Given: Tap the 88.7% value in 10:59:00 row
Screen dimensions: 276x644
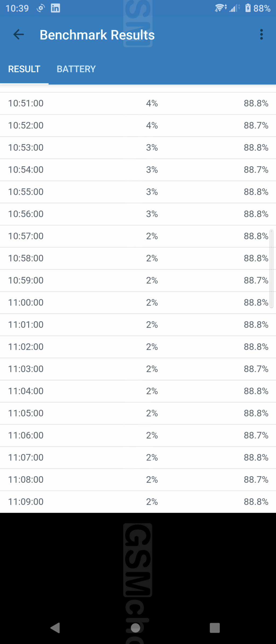Looking at the screenshot, I should [256, 281].
